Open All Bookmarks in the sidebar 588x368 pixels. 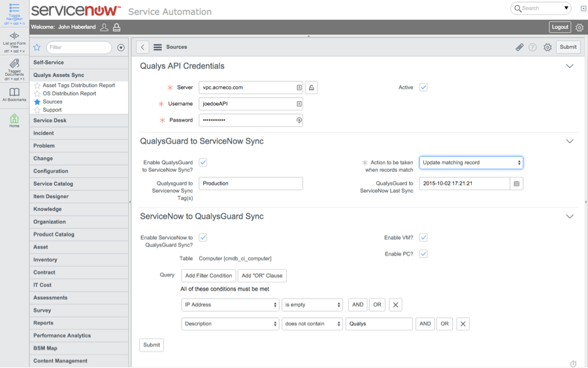point(14,92)
